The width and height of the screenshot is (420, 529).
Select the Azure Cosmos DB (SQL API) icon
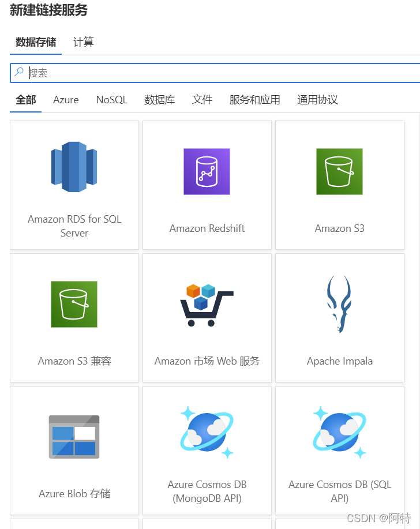[339, 433]
